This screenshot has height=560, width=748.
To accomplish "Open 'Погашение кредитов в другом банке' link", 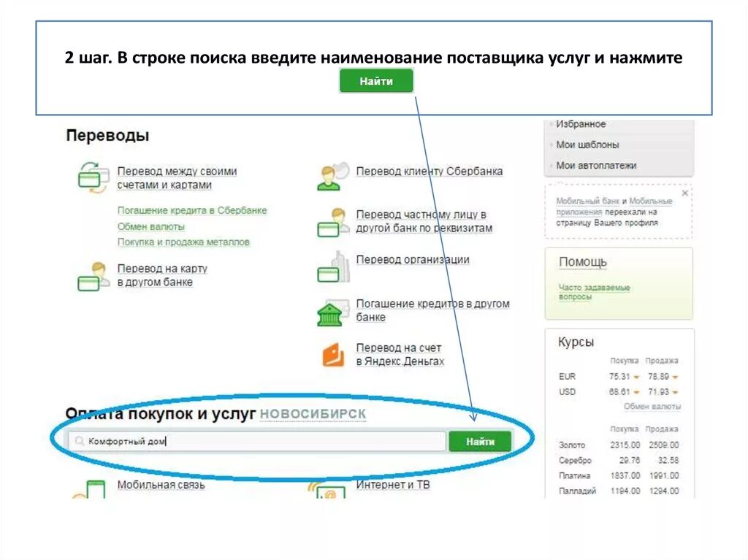I will [x=432, y=310].
